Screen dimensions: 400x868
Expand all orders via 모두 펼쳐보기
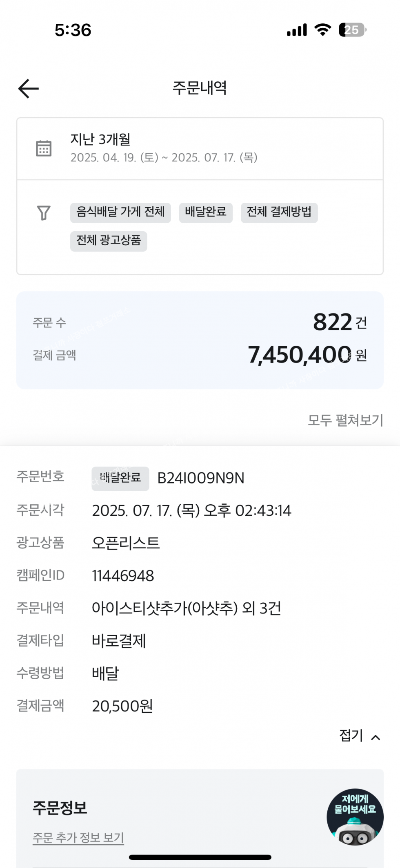(345, 420)
